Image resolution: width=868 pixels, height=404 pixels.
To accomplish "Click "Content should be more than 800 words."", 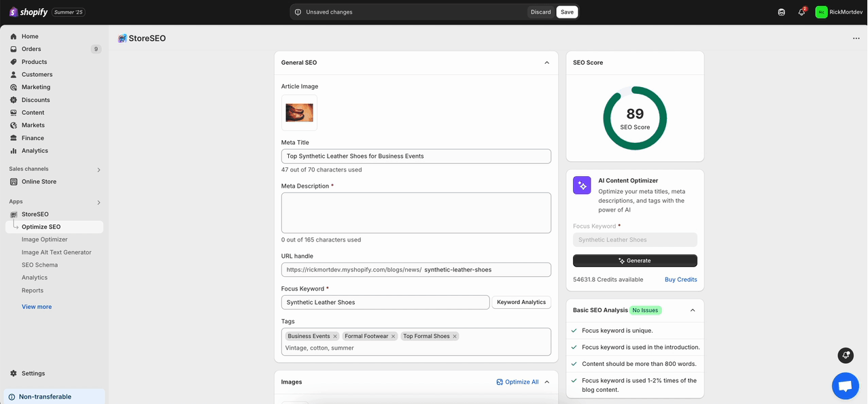I will (x=639, y=364).
